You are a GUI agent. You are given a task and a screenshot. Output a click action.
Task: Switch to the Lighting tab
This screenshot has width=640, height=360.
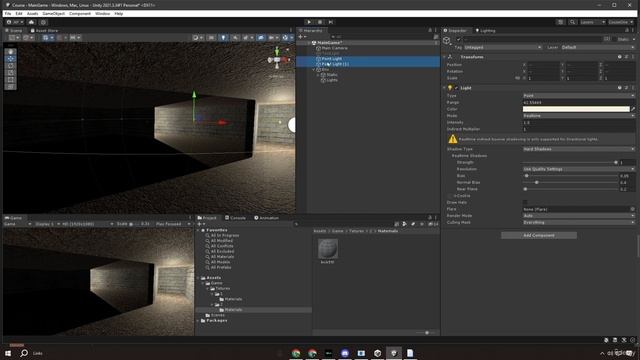pos(485,31)
